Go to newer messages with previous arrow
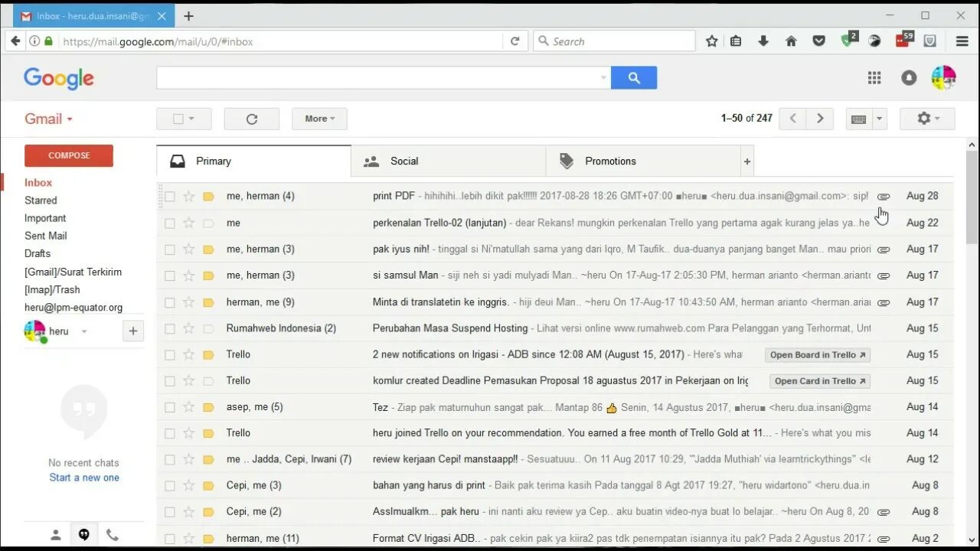The image size is (980, 551). click(x=793, y=119)
